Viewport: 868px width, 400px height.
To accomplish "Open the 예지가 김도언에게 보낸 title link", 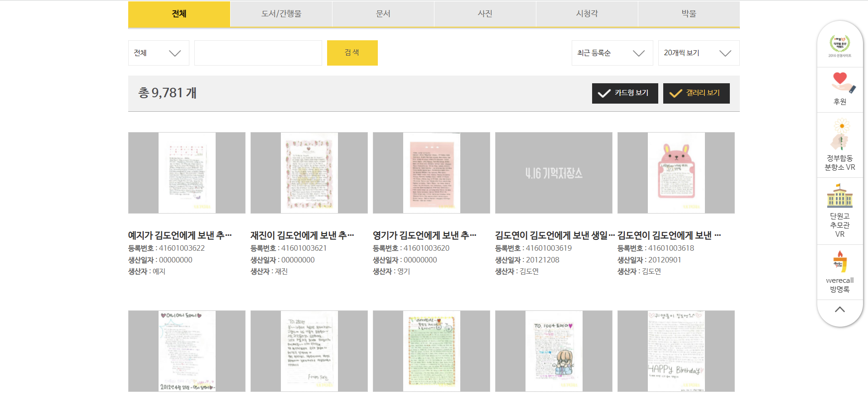I will (180, 235).
